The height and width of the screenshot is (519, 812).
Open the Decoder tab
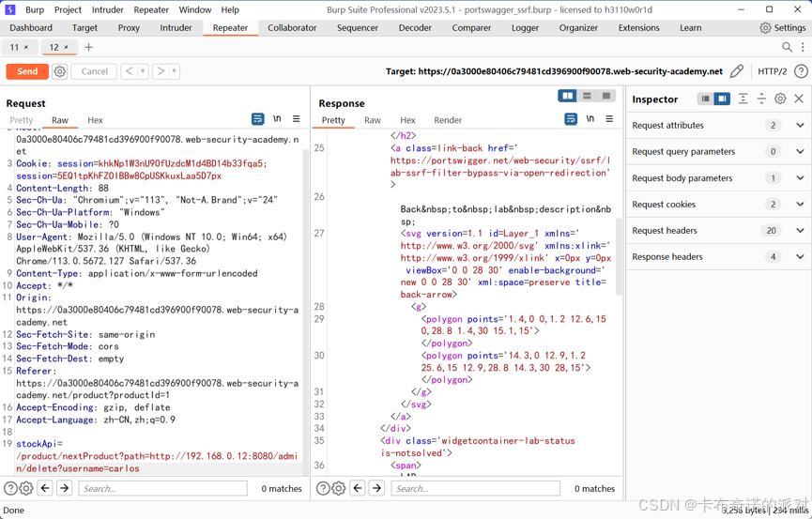pos(415,28)
